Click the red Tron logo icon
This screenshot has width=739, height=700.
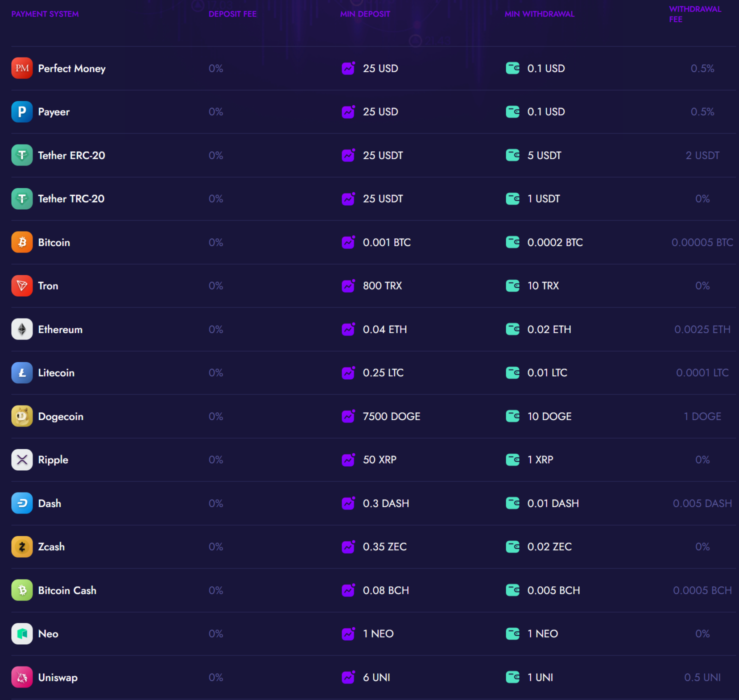click(x=22, y=286)
